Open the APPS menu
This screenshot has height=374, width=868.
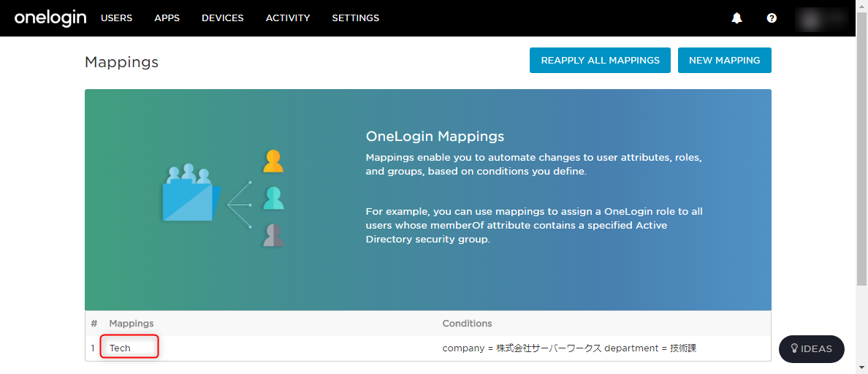(167, 18)
